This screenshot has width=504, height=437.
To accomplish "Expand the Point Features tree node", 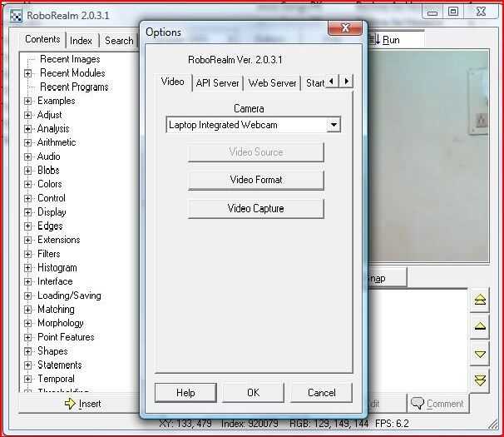I will click(x=28, y=337).
